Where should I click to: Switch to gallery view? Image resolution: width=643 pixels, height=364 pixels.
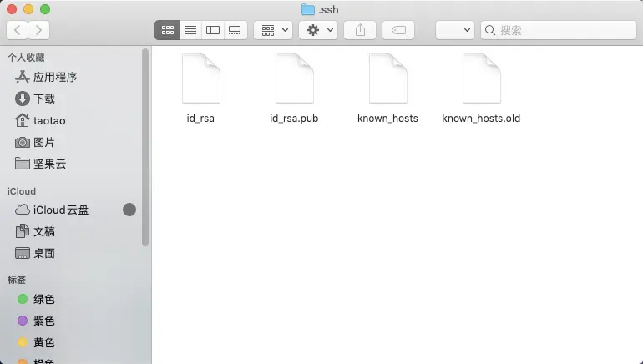coord(235,30)
